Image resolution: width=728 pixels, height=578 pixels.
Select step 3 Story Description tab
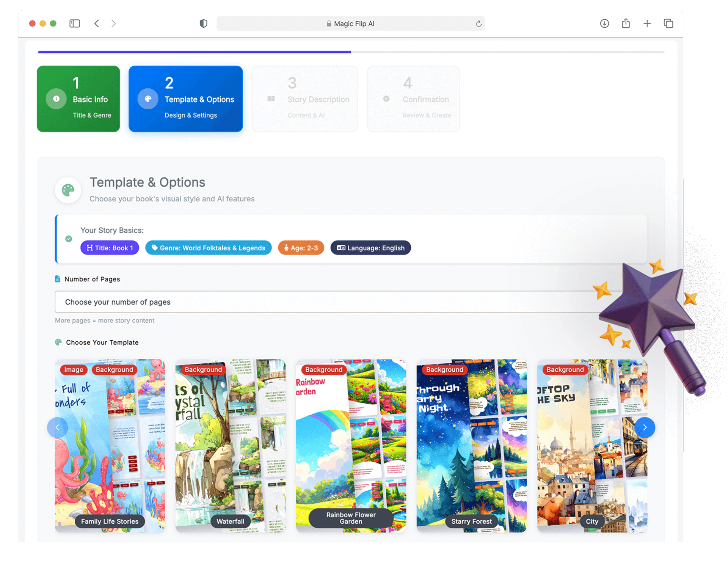305,99
